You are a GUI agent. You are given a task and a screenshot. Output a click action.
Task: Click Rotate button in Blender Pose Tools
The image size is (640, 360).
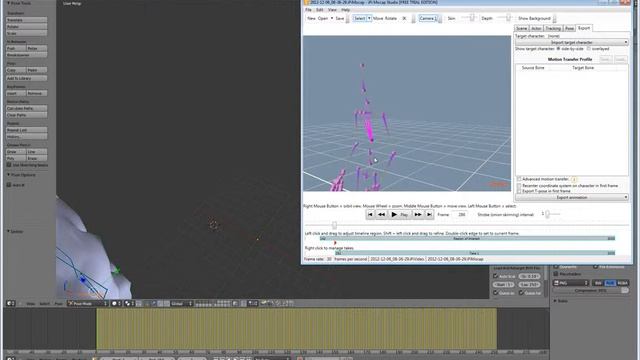tap(27, 27)
